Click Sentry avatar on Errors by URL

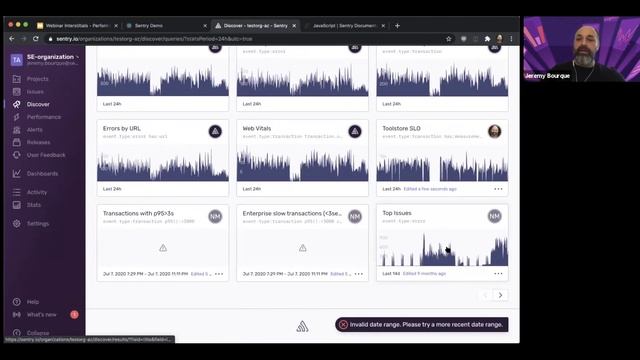click(x=215, y=131)
